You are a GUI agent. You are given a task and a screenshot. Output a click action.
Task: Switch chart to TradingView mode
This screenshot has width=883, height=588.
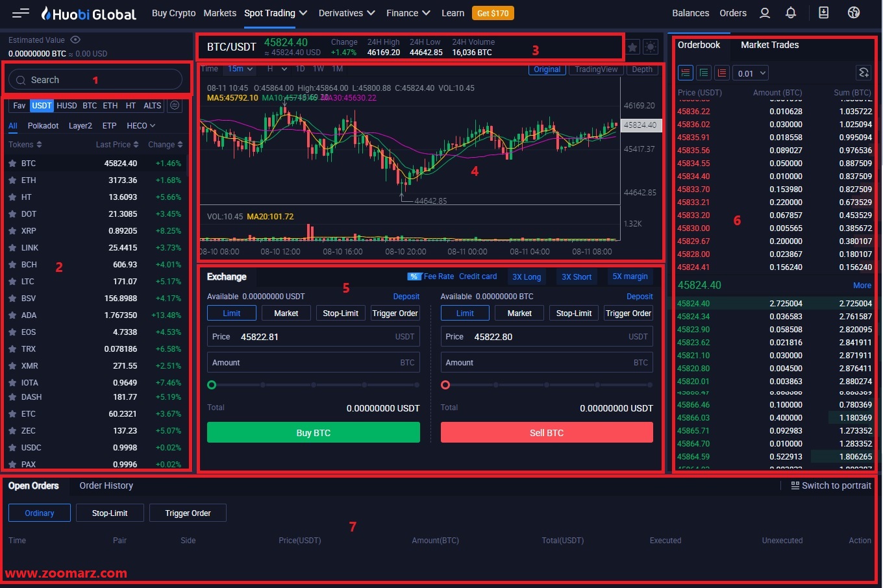tap(596, 69)
